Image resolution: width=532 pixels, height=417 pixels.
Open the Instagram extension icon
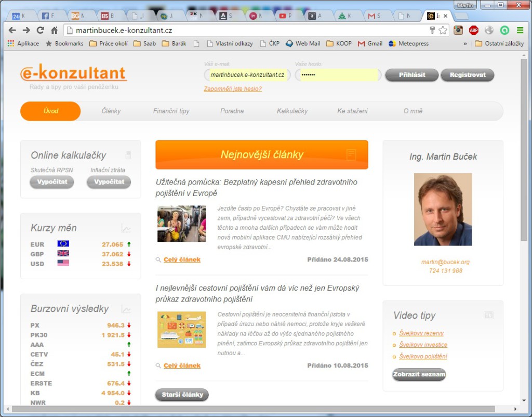coord(458,30)
